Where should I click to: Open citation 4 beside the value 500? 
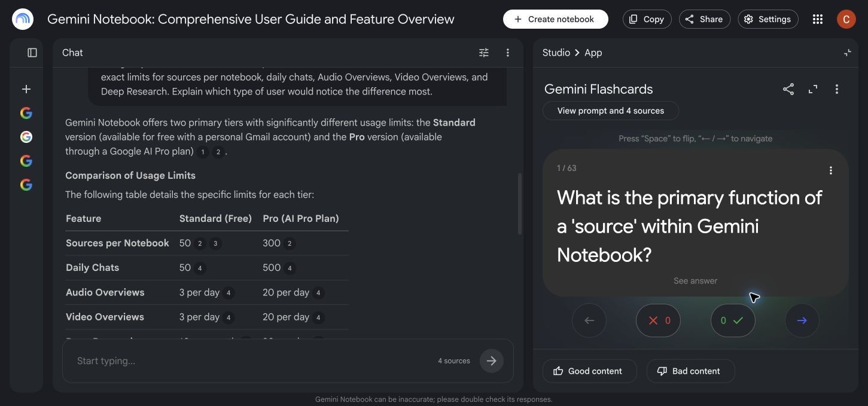click(290, 268)
